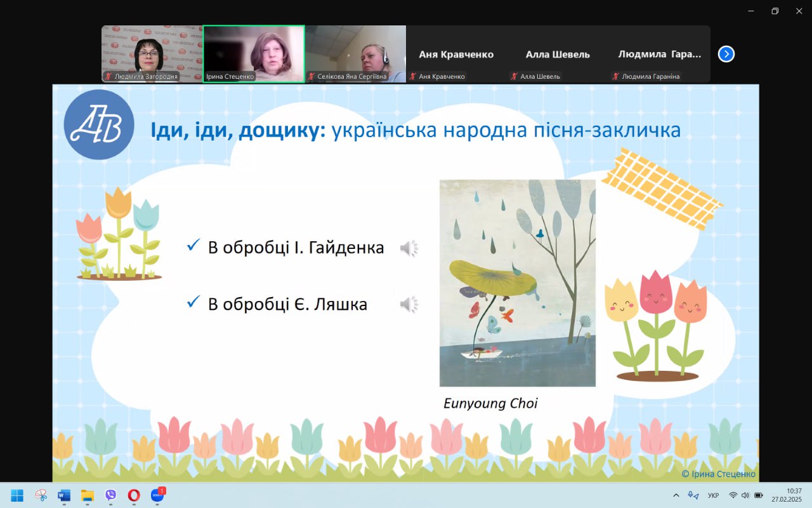Viewport: 812px width, 508px height.
Task: Select Людмила Загородня video thumbnail
Action: [x=152, y=54]
